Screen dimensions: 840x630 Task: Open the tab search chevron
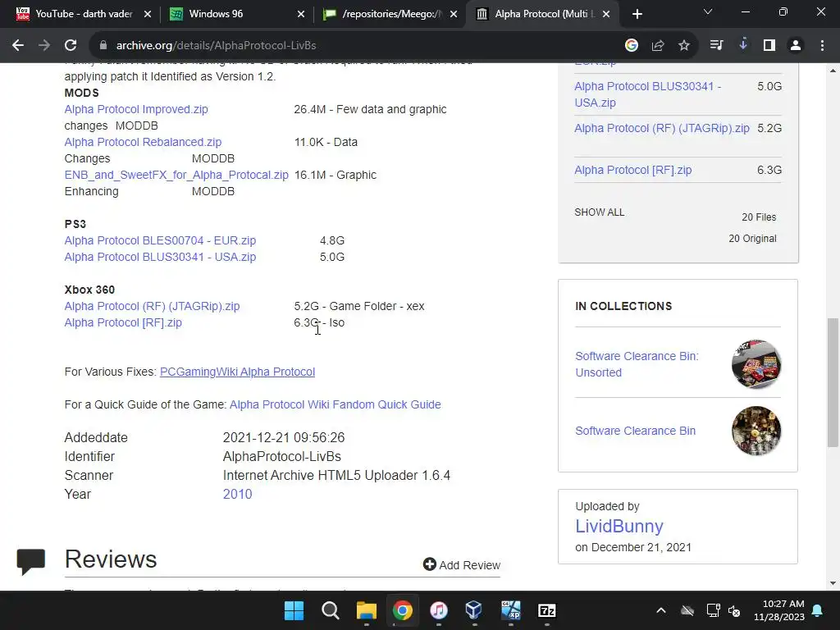coord(708,11)
